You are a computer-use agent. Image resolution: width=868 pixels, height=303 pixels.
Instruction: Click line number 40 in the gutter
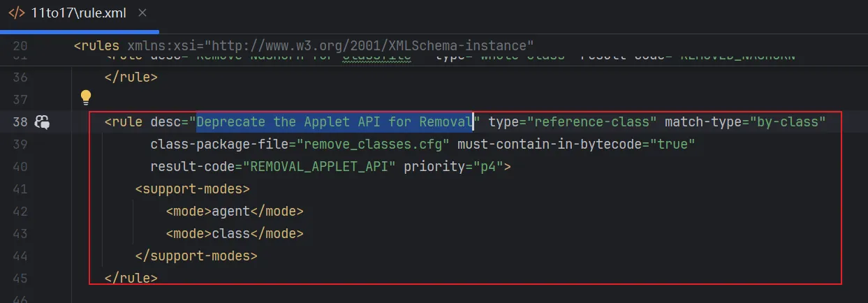(20, 166)
